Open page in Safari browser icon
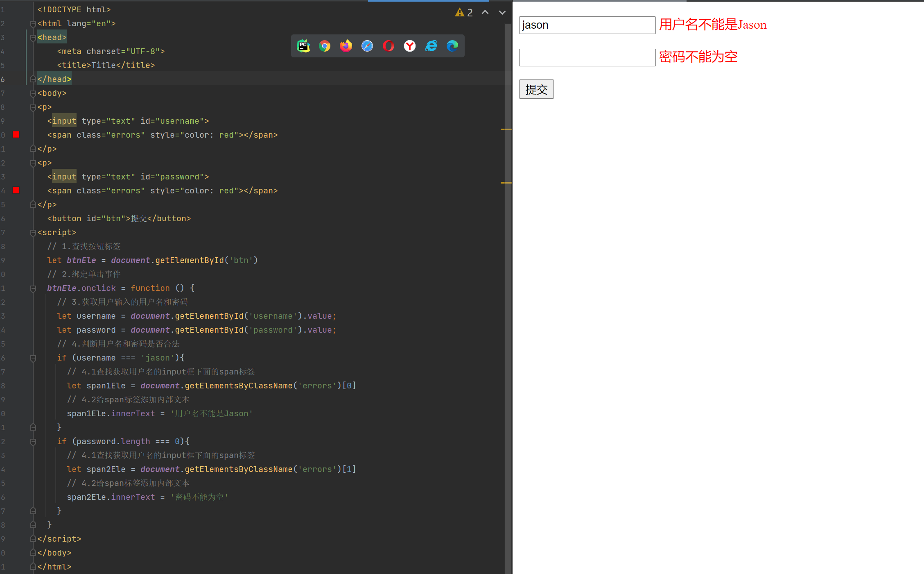 [x=367, y=46]
